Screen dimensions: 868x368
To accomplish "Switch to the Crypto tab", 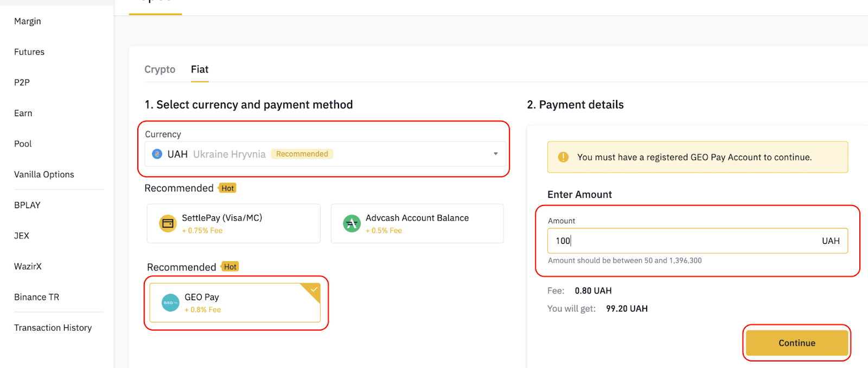I will tap(160, 69).
